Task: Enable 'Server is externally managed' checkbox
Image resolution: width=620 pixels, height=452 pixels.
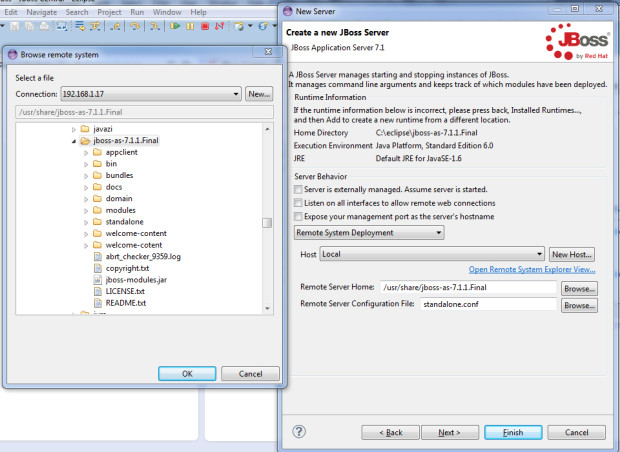Action: 297,189
